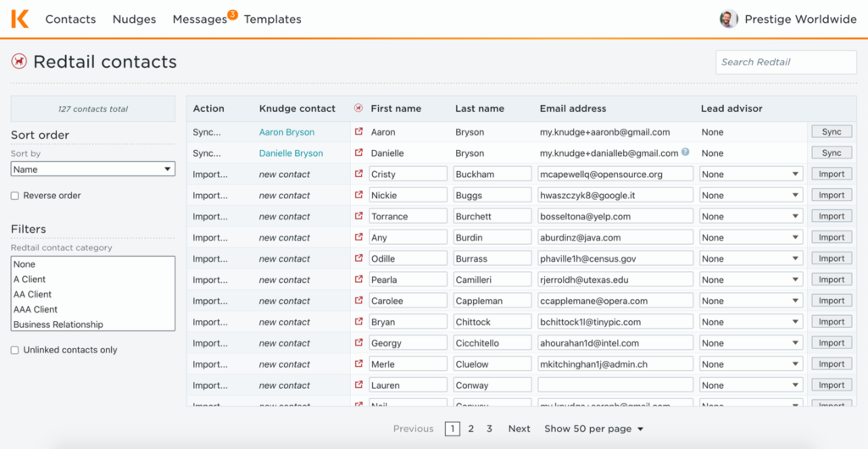Click the Redtail dog logo beside page title

[19, 62]
